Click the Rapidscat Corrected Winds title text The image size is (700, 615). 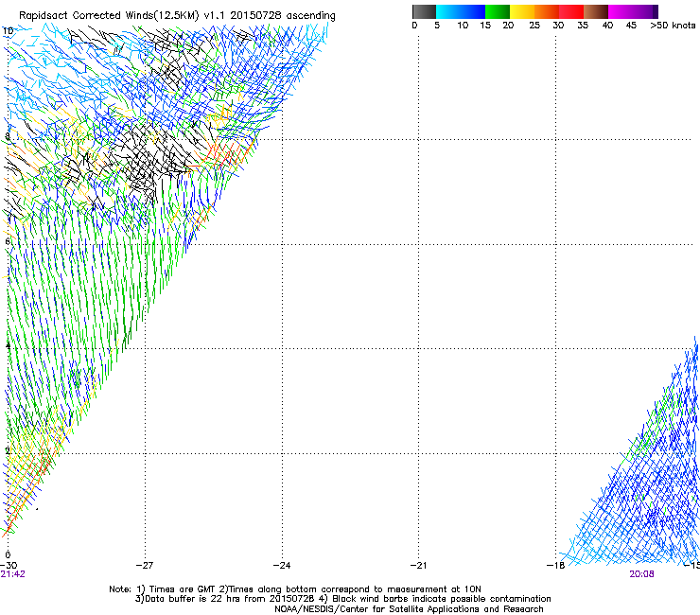(x=177, y=15)
